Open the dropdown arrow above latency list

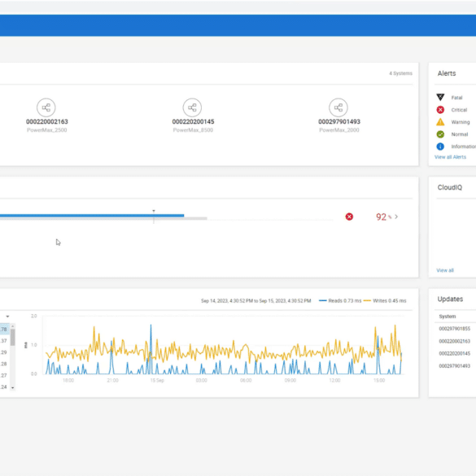tap(7, 317)
